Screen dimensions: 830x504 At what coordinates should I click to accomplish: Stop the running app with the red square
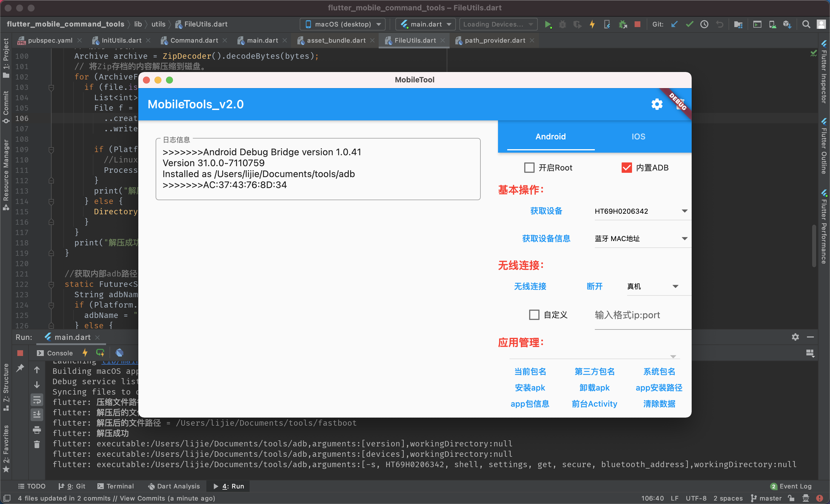(637, 24)
